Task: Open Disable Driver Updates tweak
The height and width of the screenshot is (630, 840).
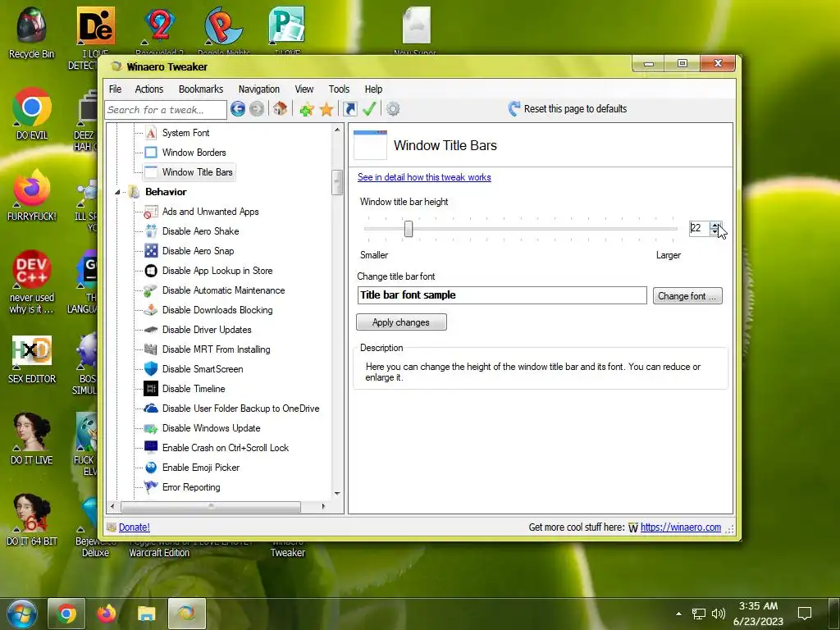Action: (x=207, y=330)
